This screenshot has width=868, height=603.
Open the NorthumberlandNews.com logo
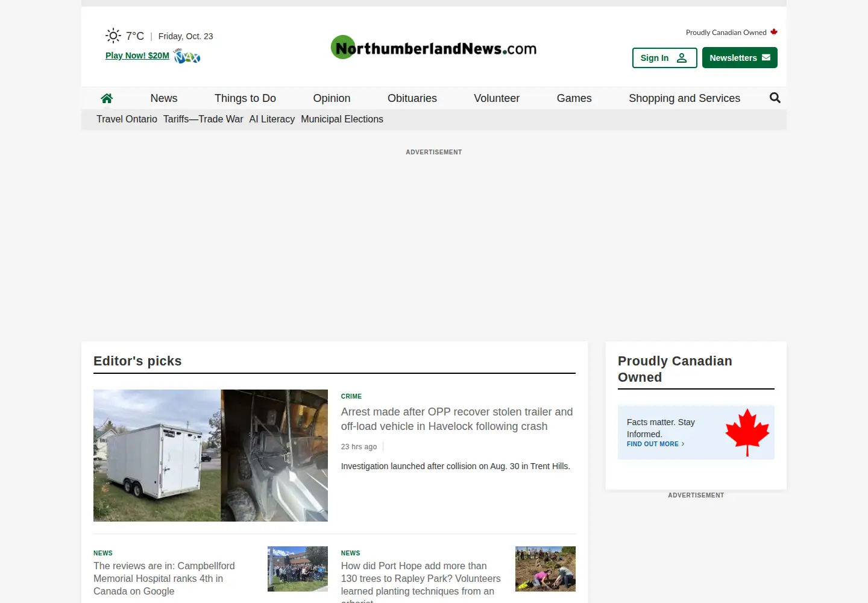tap(433, 47)
